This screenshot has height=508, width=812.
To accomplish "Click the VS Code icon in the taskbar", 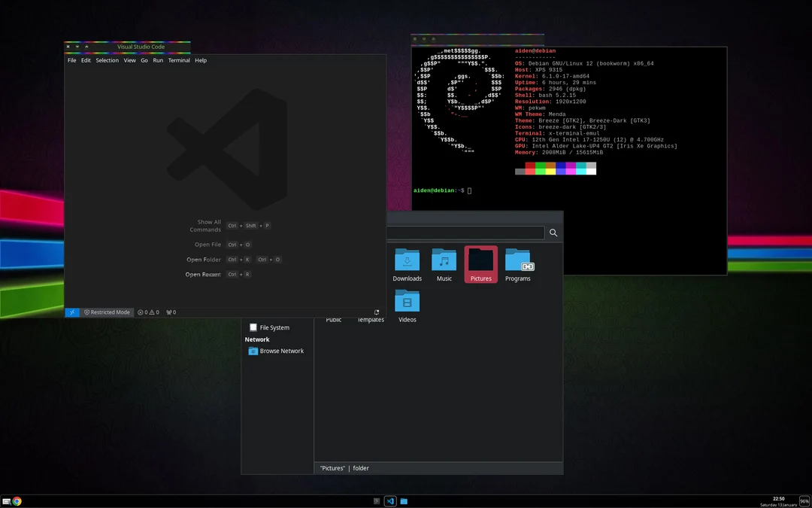I will (389, 500).
